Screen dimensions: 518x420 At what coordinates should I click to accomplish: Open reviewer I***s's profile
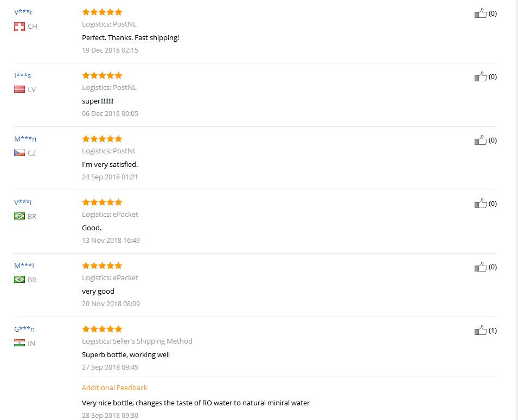[22, 76]
